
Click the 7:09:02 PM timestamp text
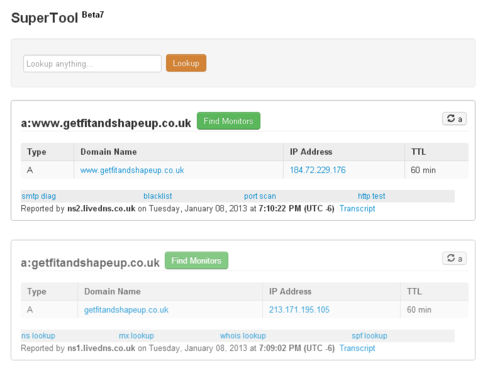tap(280, 348)
